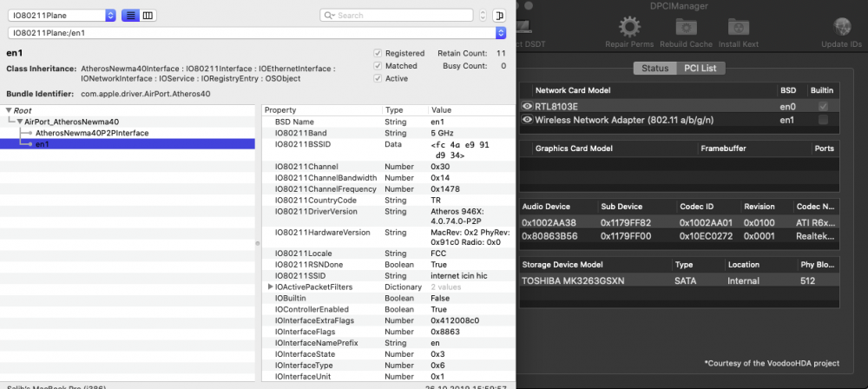Viewport: 868px width, 389px height.
Task: Select the TOSHIBA MK3263GSXN storage row
Action: click(680, 281)
